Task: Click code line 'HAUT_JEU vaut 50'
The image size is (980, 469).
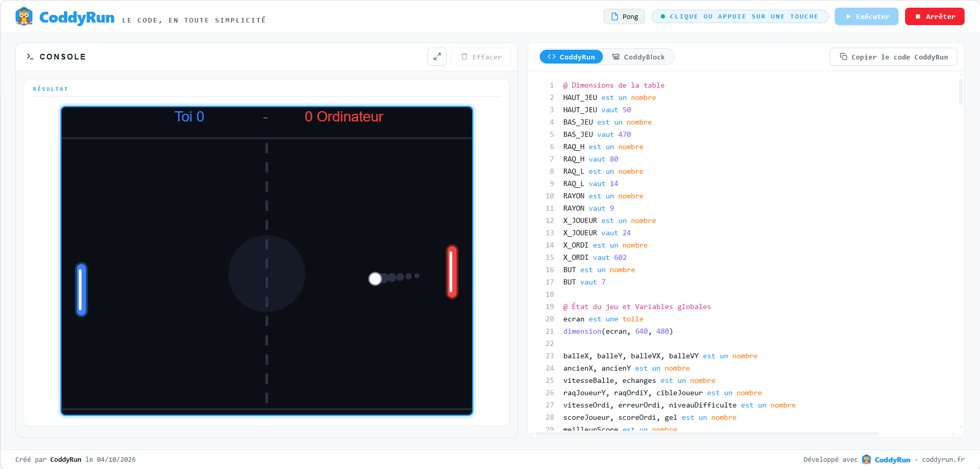Action: tap(597, 110)
